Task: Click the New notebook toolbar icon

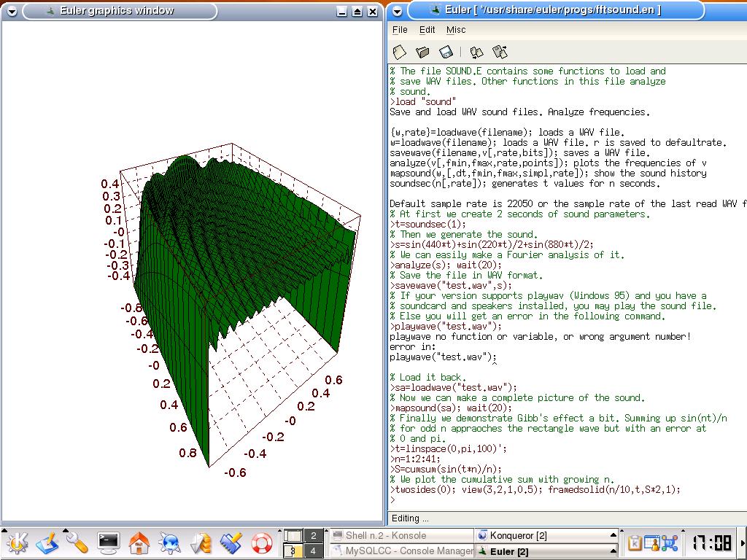Action: pyautogui.click(x=399, y=52)
